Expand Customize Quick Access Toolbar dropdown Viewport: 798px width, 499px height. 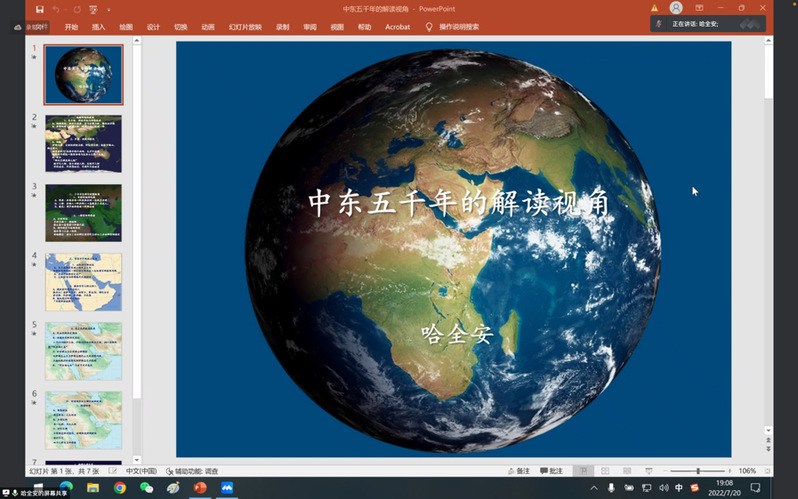[108, 9]
